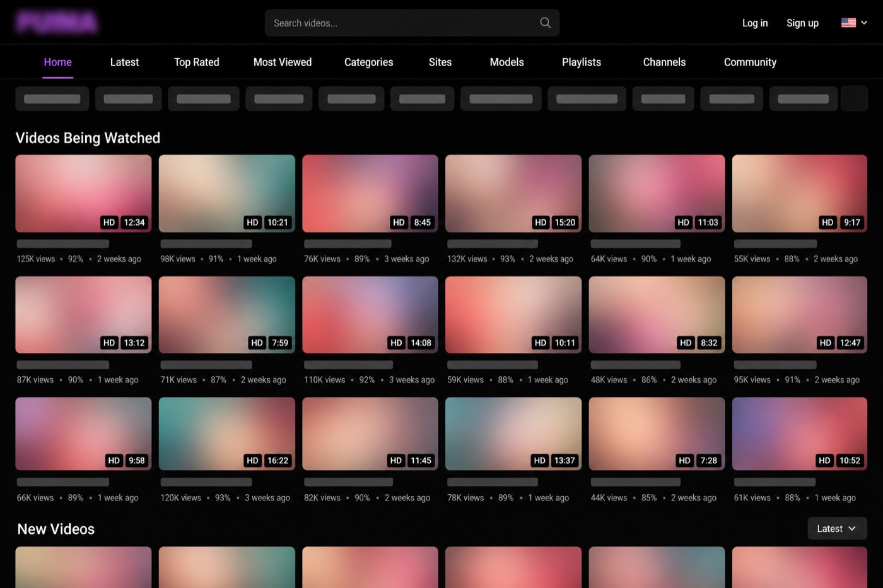Click the HD badge on the 12:47 video

tap(826, 343)
